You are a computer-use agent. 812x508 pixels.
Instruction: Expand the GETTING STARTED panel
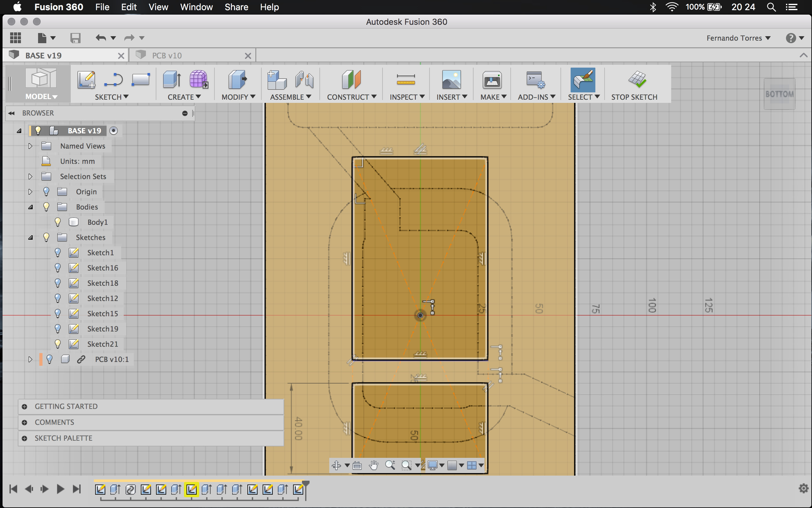coord(151,406)
